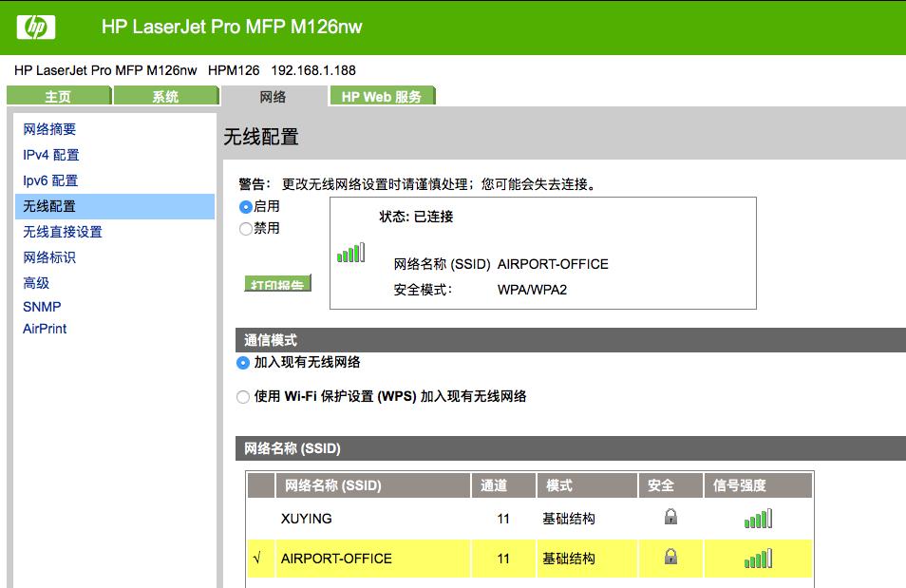Open 网络摘要 network summary page
The image size is (906, 588).
(52, 129)
